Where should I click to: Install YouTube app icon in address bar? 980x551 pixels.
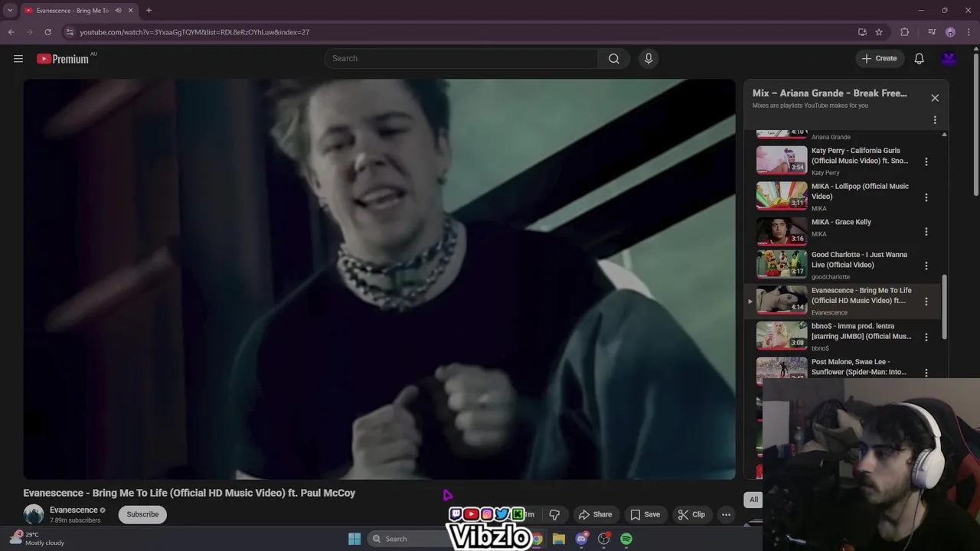tap(862, 32)
